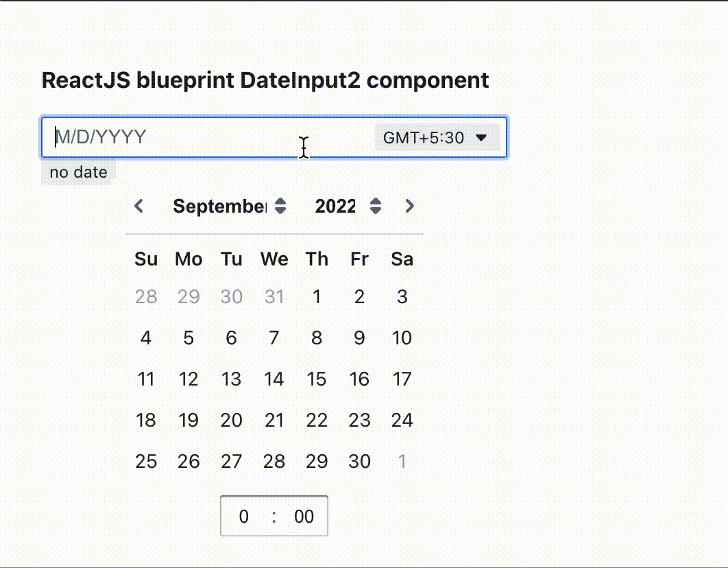Click the M/D/YYYY date input field
This screenshot has height=568, width=728.
[206, 138]
